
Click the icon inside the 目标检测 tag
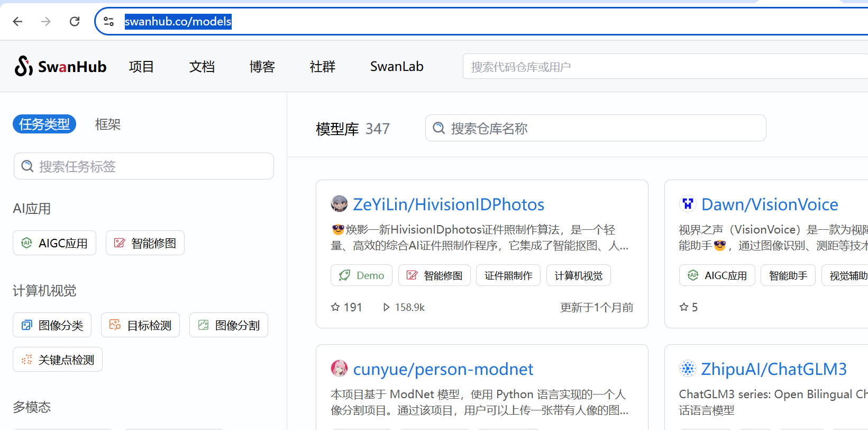tap(115, 325)
